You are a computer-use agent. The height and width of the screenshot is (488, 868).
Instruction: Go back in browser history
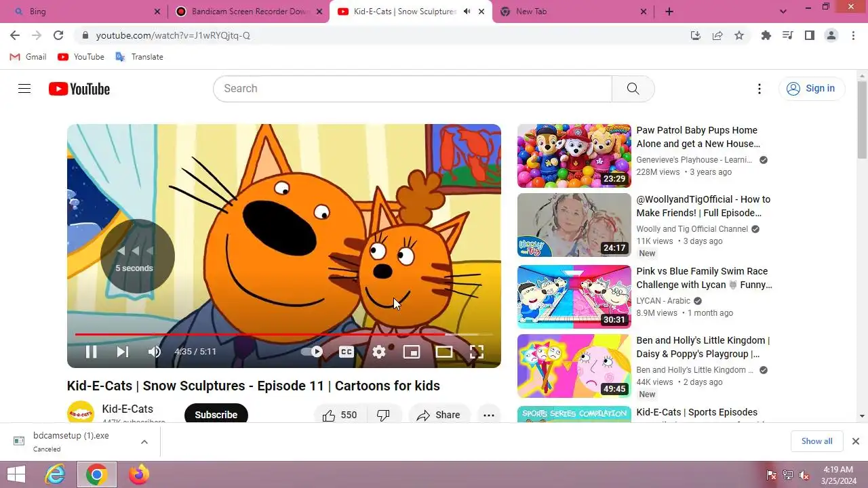tap(15, 35)
